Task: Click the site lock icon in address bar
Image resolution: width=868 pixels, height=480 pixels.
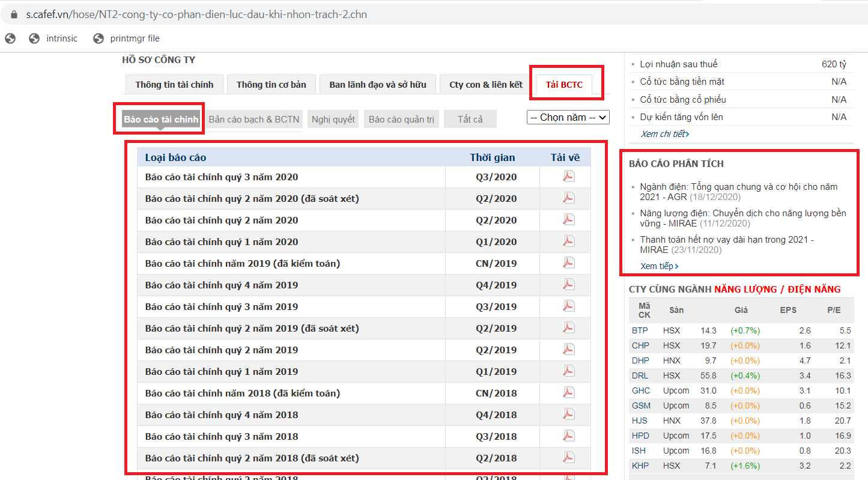Action: pyautogui.click(x=14, y=14)
